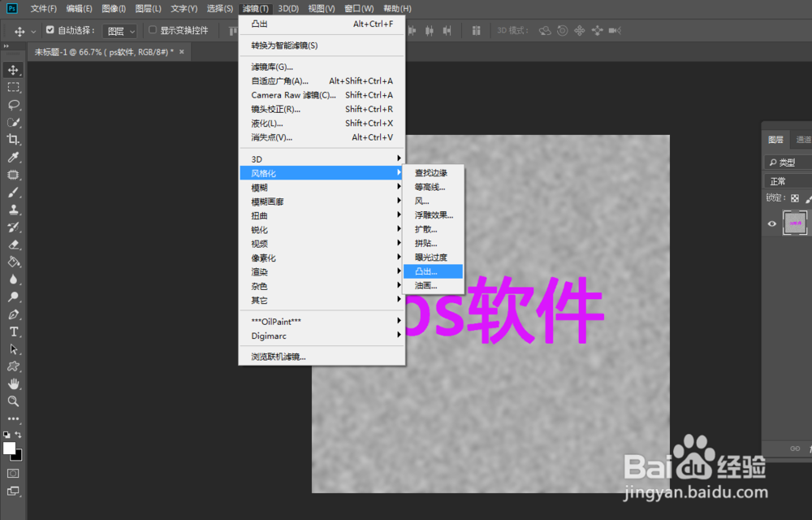Open the Edit Toolbar three-dots button

pos(14,418)
